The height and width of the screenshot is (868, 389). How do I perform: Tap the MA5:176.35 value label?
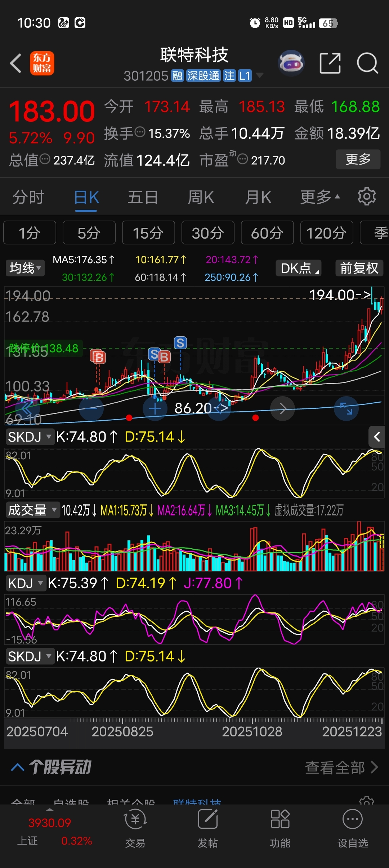(84, 260)
